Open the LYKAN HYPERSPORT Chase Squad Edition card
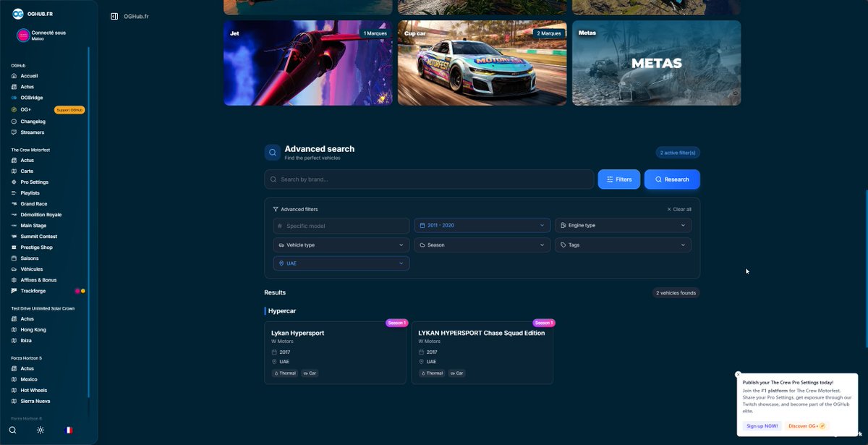Screen dimensions: 868x445 (482, 353)
